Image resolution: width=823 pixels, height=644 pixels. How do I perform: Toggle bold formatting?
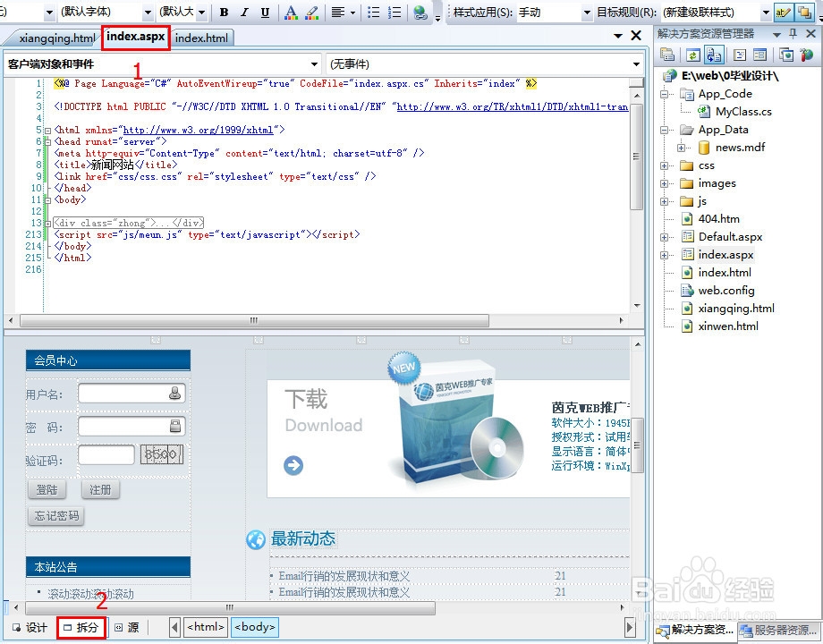225,12
